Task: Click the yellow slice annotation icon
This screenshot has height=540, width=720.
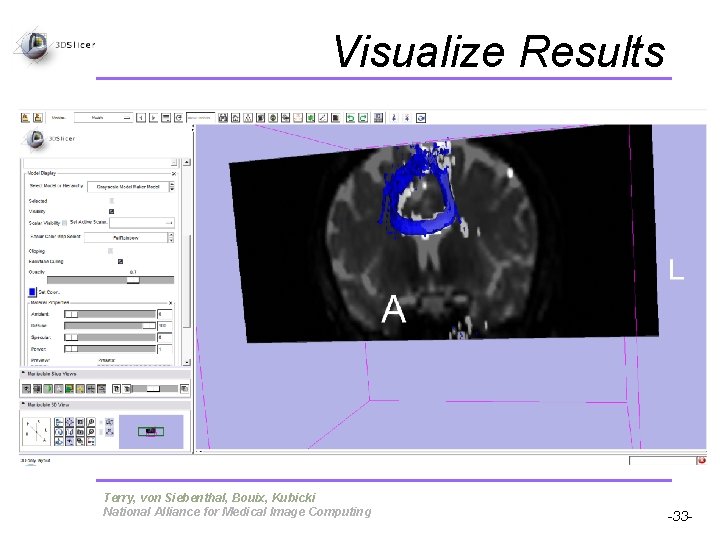Action: click(x=80, y=389)
